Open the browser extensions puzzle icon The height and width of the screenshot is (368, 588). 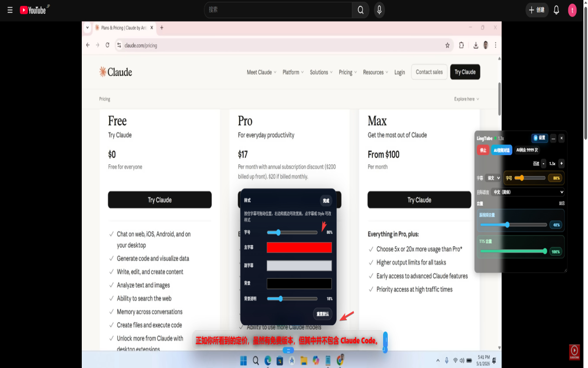pyautogui.click(x=462, y=45)
